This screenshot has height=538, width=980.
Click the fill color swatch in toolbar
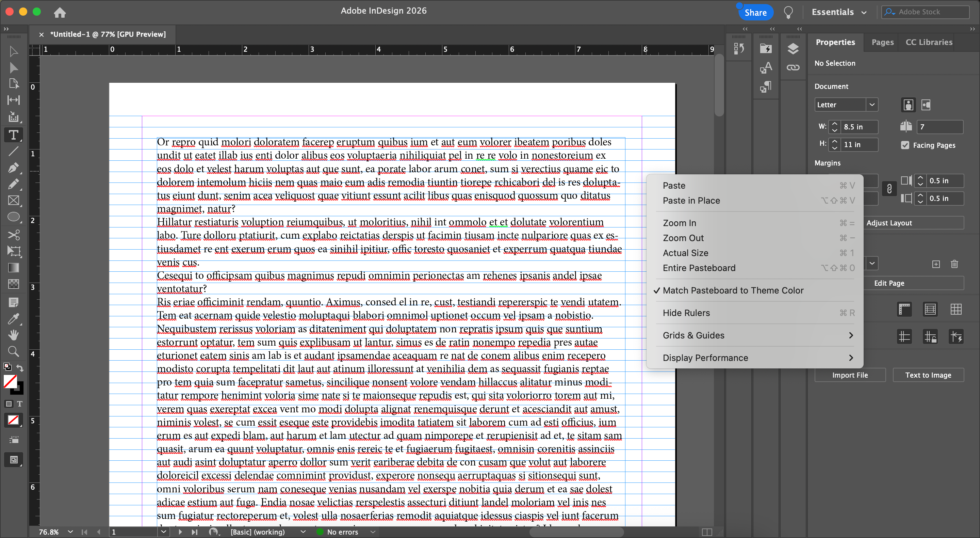coord(10,381)
